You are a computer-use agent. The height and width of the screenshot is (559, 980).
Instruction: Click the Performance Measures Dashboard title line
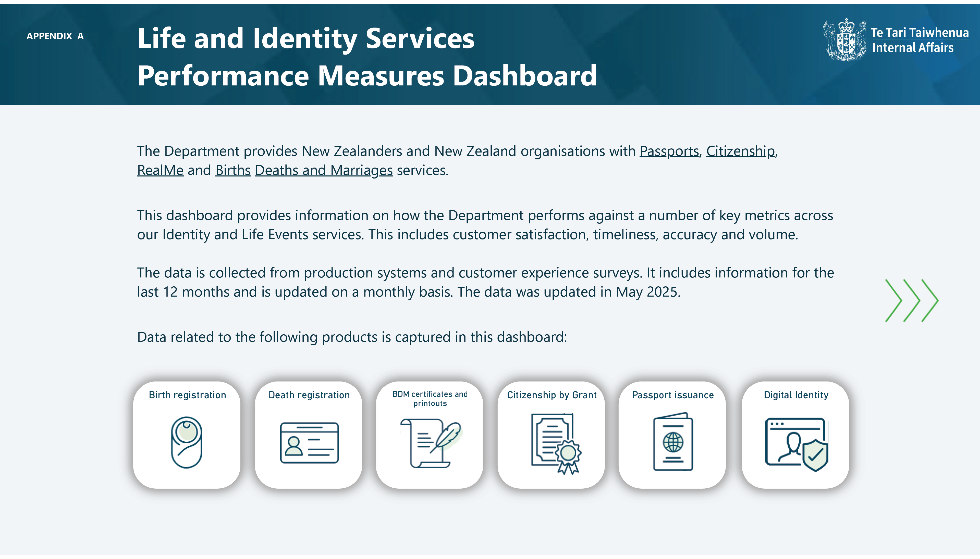point(367,76)
